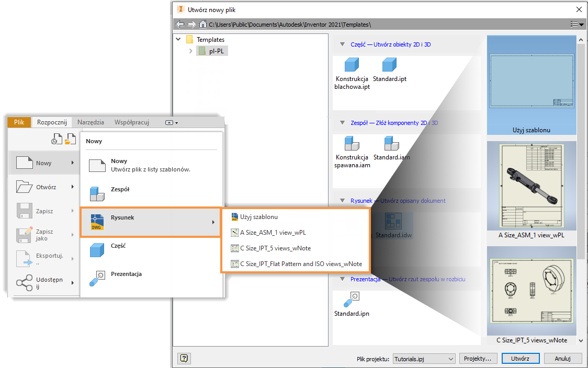Click the Zespół assembly icon in Nowy list

pyautogui.click(x=97, y=193)
